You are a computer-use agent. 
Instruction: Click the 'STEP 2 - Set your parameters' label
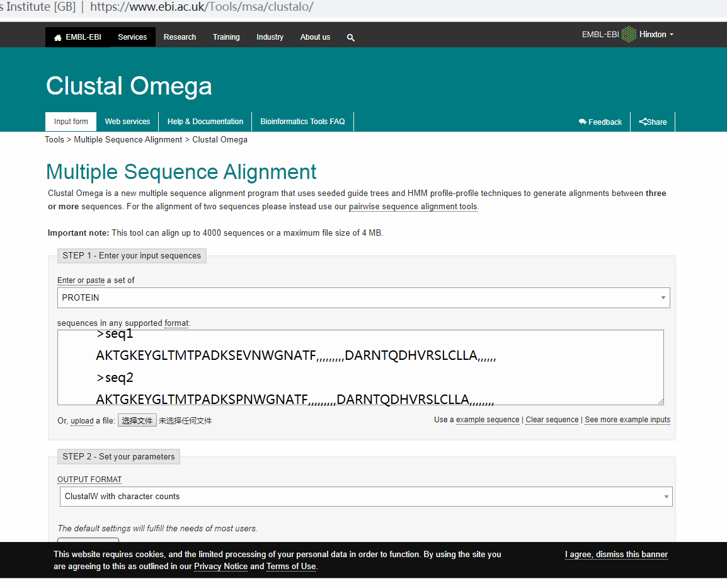tap(118, 457)
